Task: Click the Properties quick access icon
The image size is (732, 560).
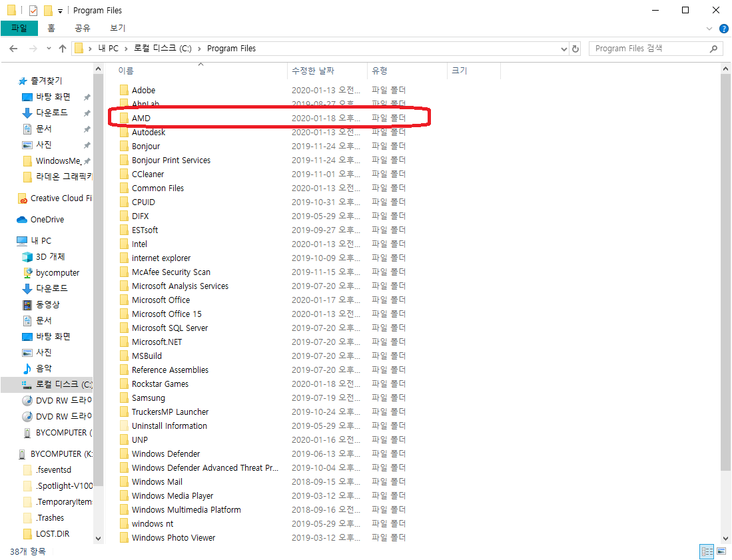Action: (33, 10)
